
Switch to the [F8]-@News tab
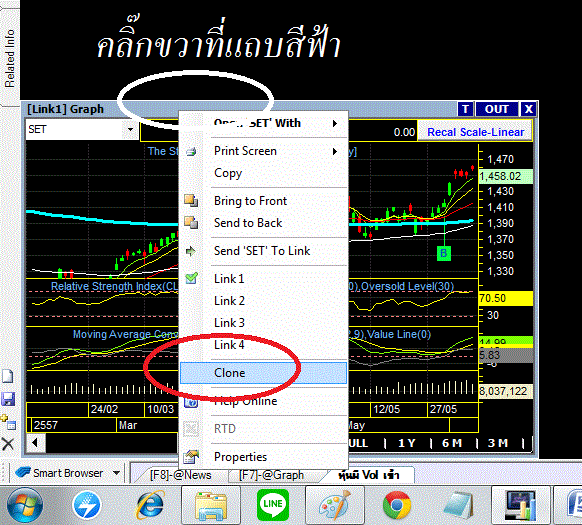click(180, 475)
